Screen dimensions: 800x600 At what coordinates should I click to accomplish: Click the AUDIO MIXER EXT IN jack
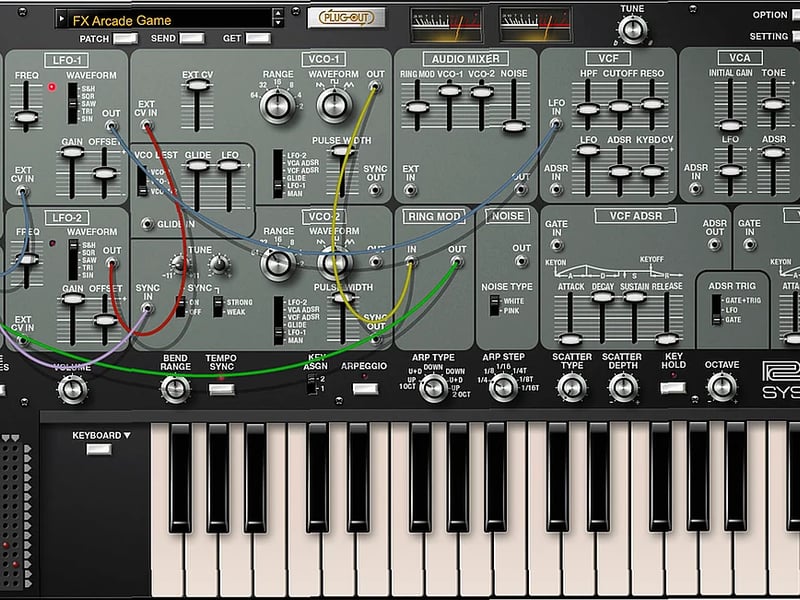click(410, 190)
